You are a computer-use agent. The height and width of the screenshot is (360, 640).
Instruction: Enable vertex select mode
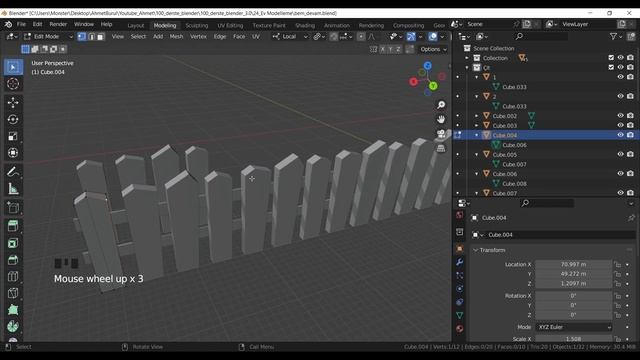pos(82,37)
